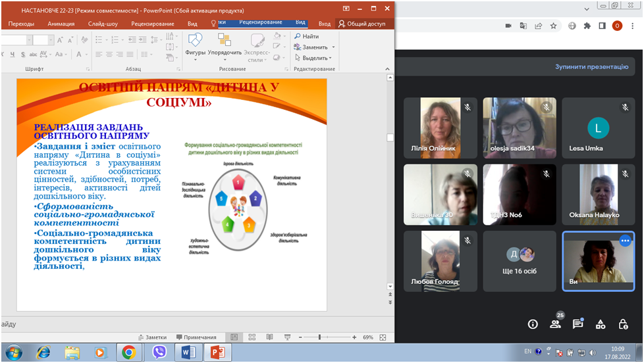Open Meet chat messages icon
Image resolution: width=644 pixels, height=363 pixels.
tap(578, 324)
